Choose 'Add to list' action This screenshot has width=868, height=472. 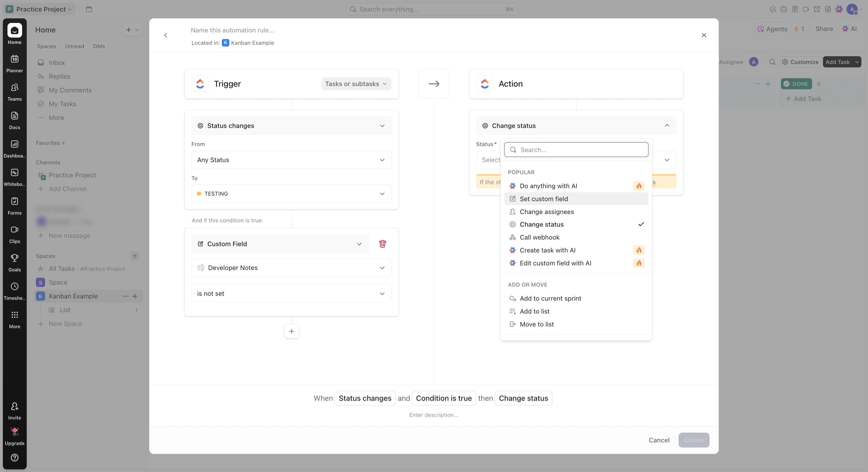(576, 311)
